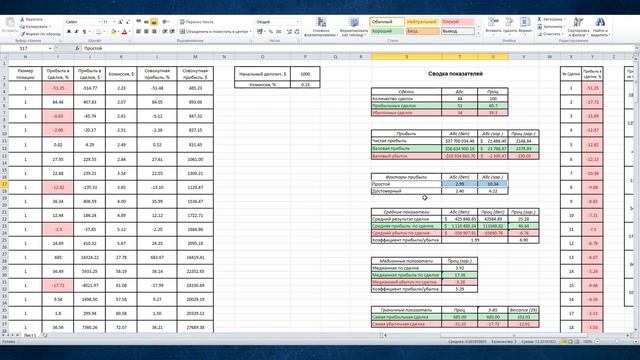Click the formula bar containing Простой
640x360 pixels.
pyautogui.click(x=357, y=48)
